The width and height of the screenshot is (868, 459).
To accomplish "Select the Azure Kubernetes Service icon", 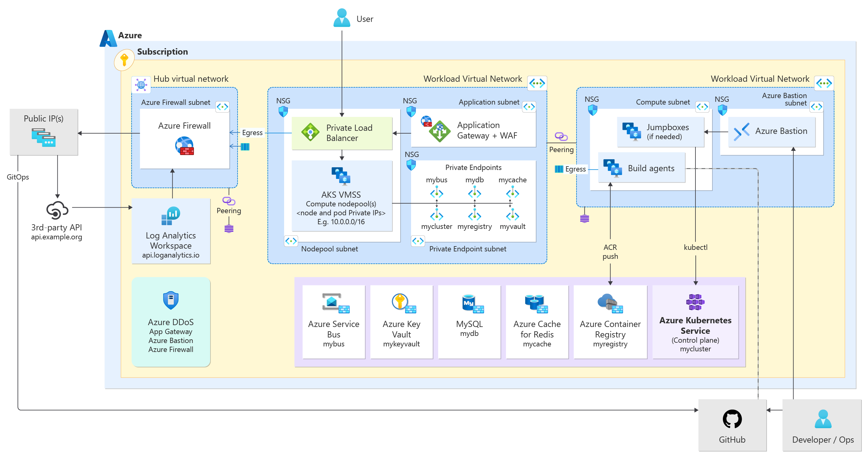I will (x=695, y=302).
